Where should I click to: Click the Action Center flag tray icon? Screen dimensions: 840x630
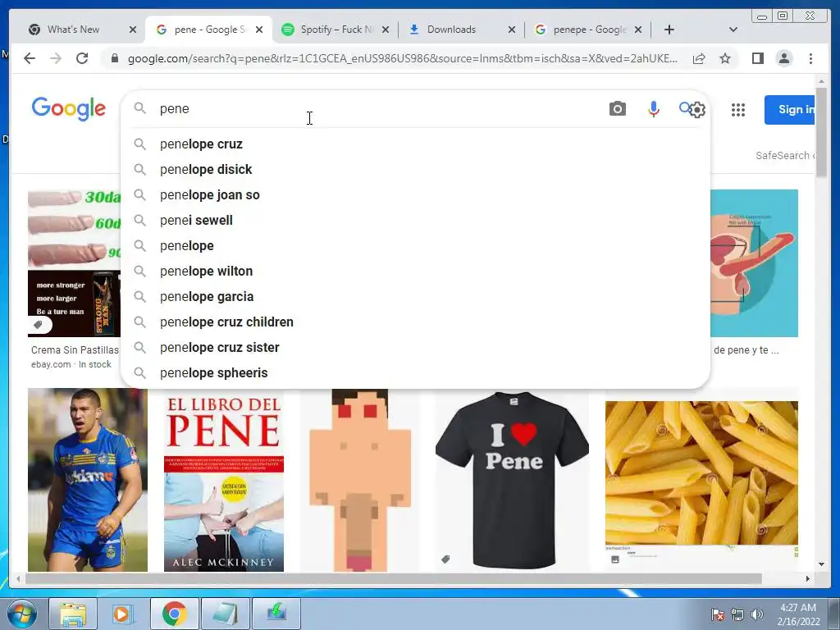[x=717, y=614]
